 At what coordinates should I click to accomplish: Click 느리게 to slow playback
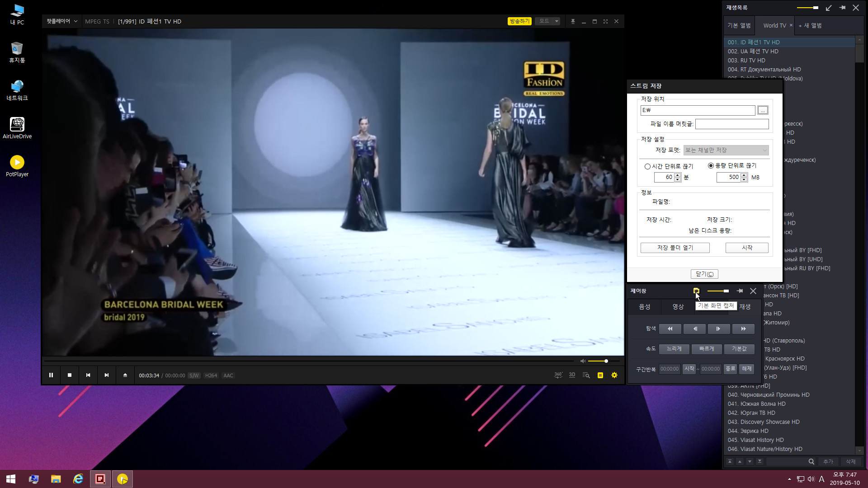(x=674, y=349)
